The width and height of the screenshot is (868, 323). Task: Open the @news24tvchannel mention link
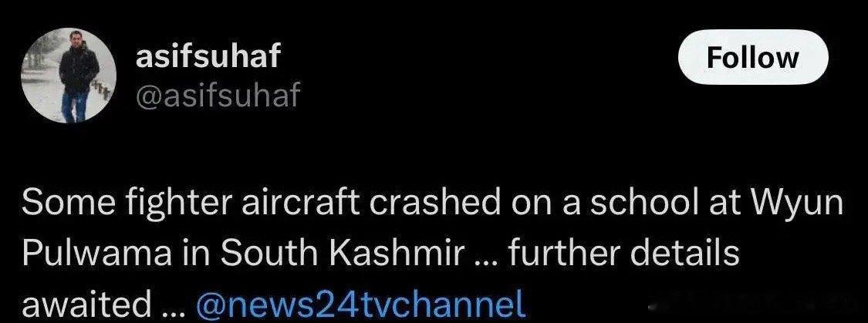tap(362, 303)
